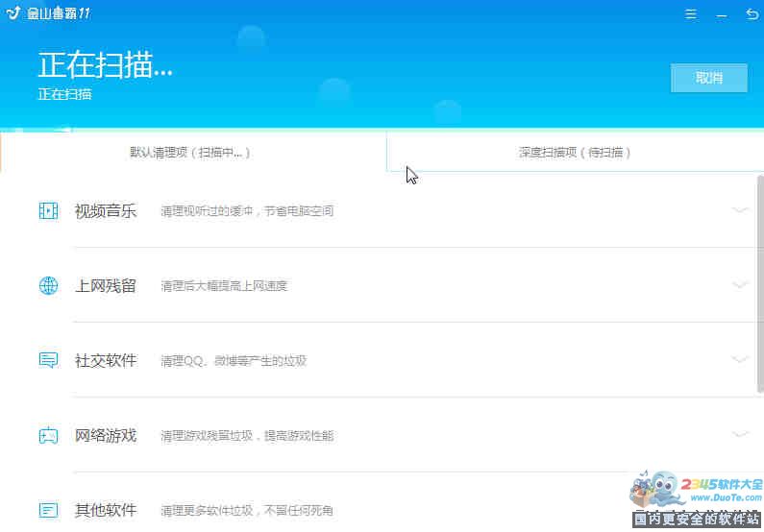Click description 清理后大幅提高上网速度

pyautogui.click(x=224, y=286)
